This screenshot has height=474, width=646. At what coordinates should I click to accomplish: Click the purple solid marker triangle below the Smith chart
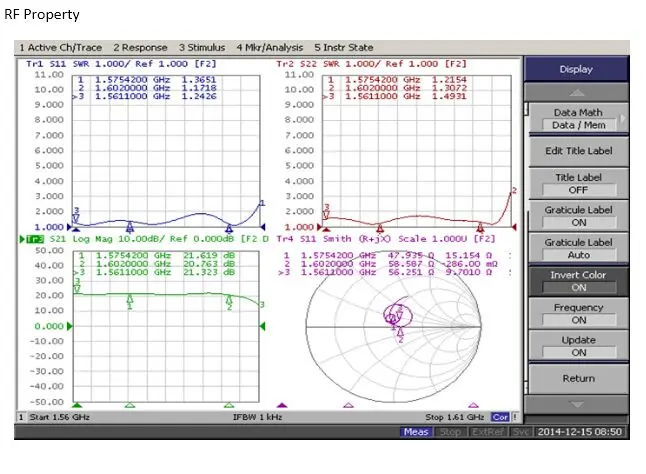[x=282, y=405]
